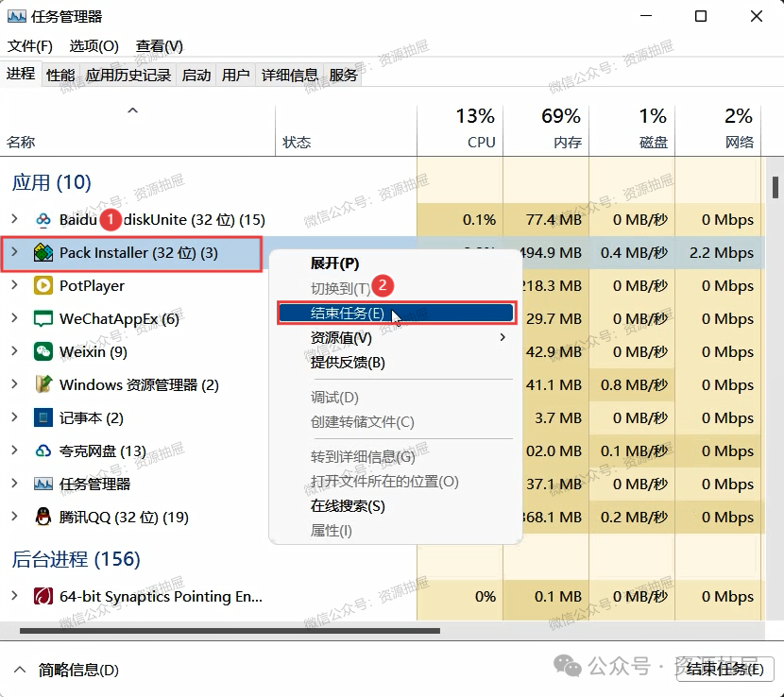The width and height of the screenshot is (784, 697).
Task: Sort by the 名称 column header
Action: (138, 130)
